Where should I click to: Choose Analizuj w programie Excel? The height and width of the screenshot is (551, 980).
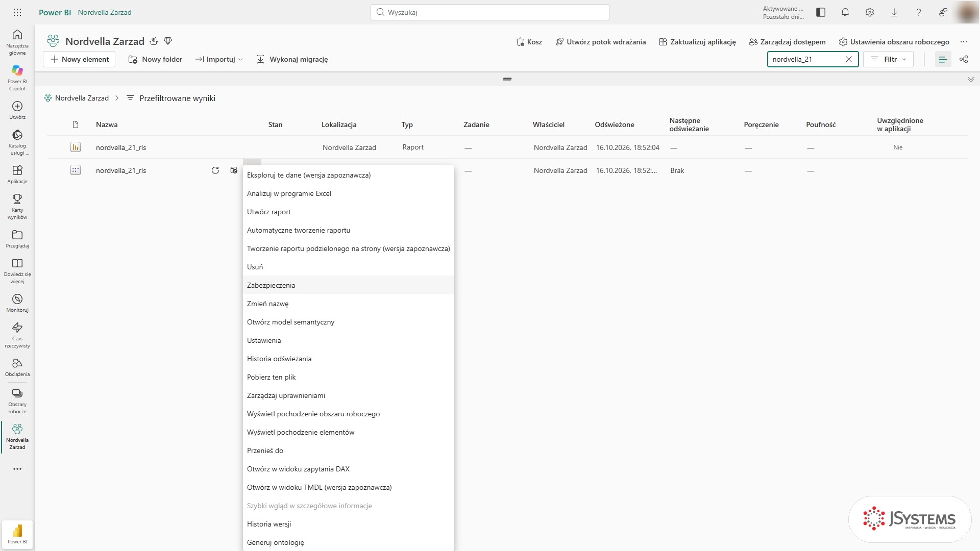349,193
